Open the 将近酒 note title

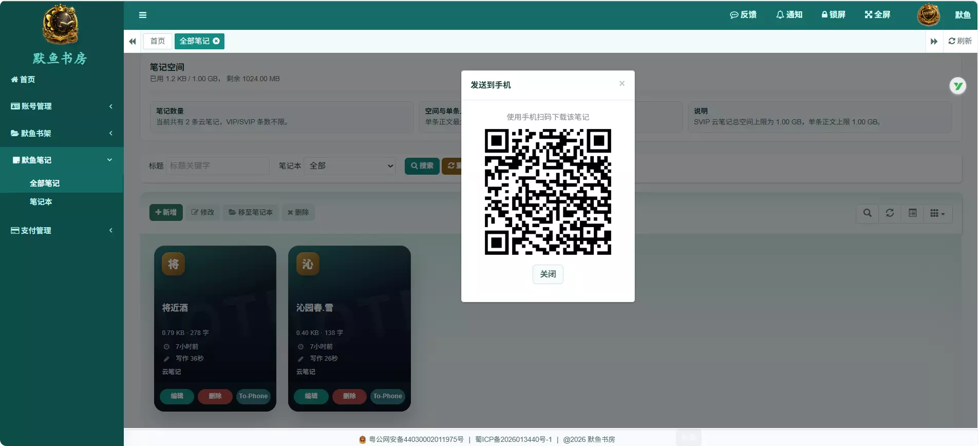point(175,308)
